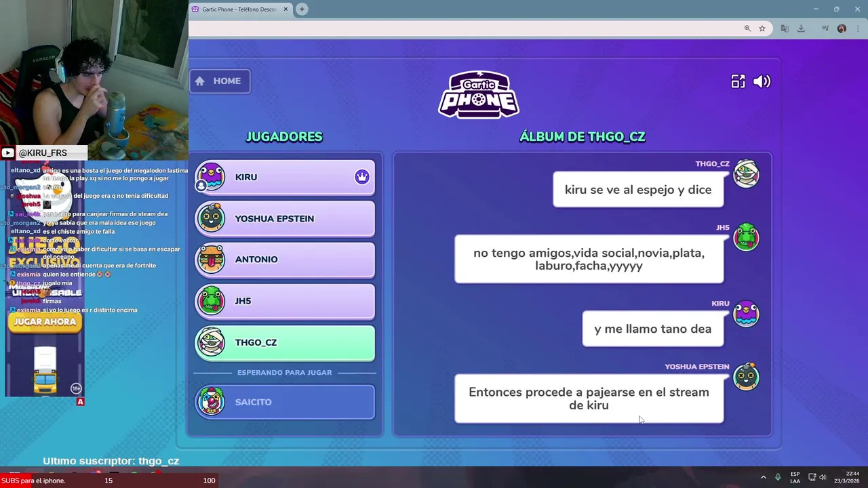Select player YOSHUA EPSTEIN in the list
This screenshot has height=488, width=868.
pyautogui.click(x=285, y=219)
